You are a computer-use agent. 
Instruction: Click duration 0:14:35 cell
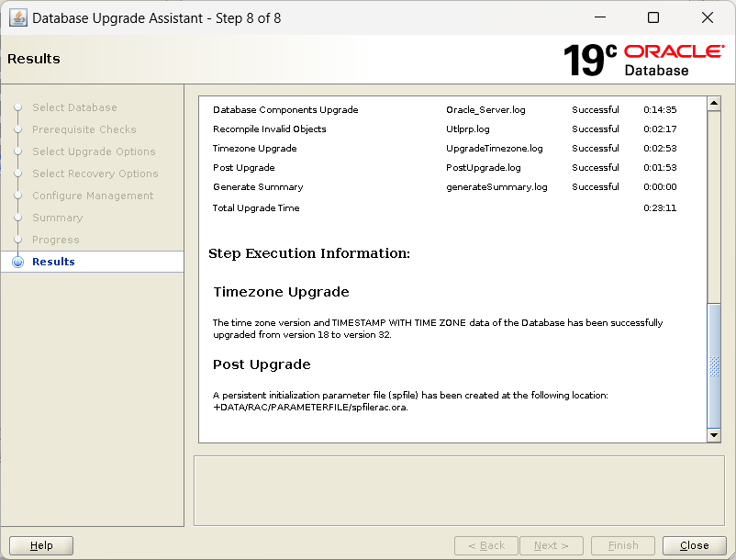660,109
